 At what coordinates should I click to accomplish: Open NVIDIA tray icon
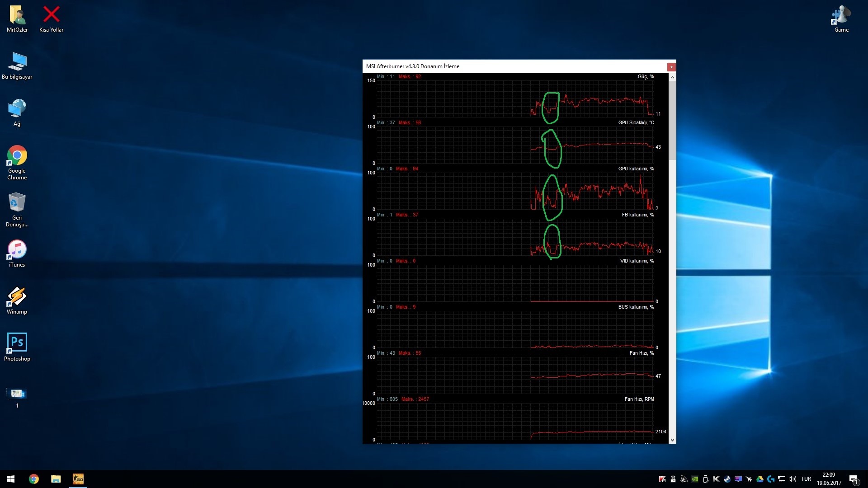coord(695,479)
